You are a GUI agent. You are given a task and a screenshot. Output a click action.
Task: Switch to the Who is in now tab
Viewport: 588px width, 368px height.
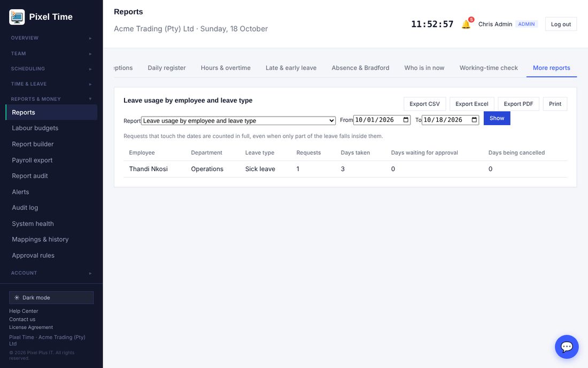424,68
